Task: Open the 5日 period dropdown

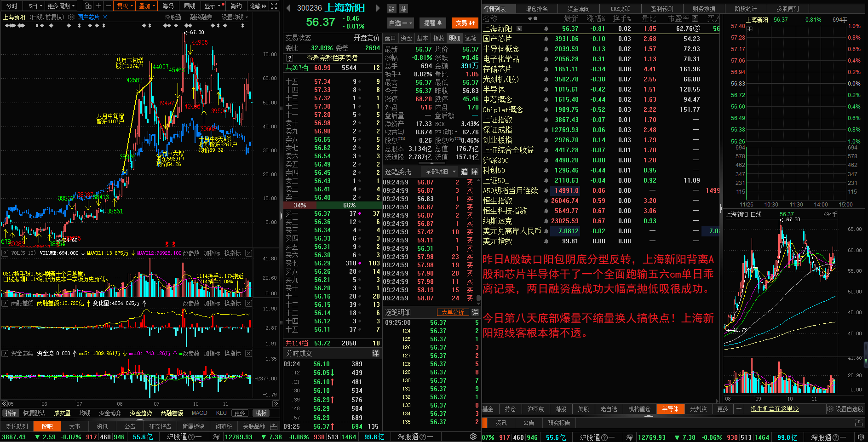Action: point(35,6)
